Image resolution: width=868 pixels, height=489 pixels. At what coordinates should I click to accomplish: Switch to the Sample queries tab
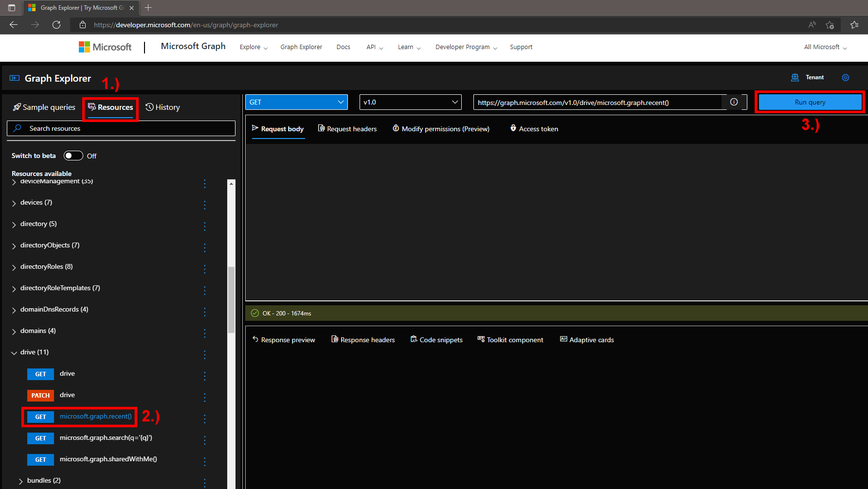[x=44, y=107]
